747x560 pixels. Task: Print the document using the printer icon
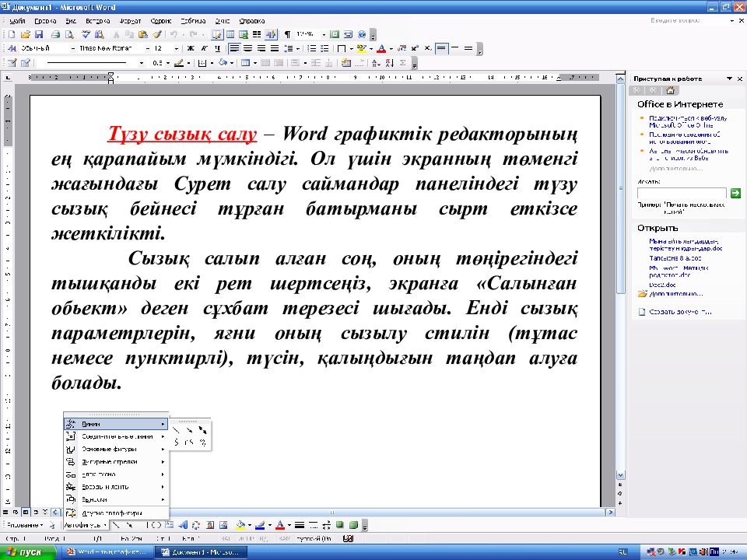[56, 34]
